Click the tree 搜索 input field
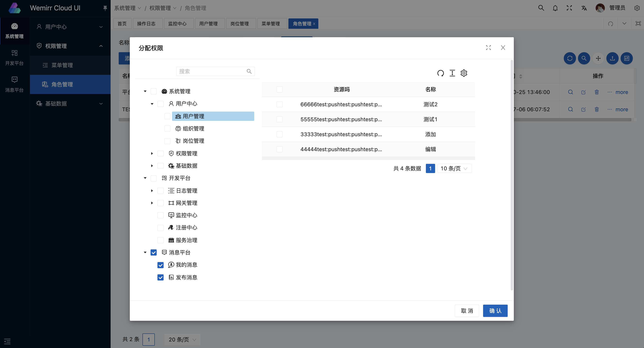The height and width of the screenshot is (348, 644). tap(211, 71)
